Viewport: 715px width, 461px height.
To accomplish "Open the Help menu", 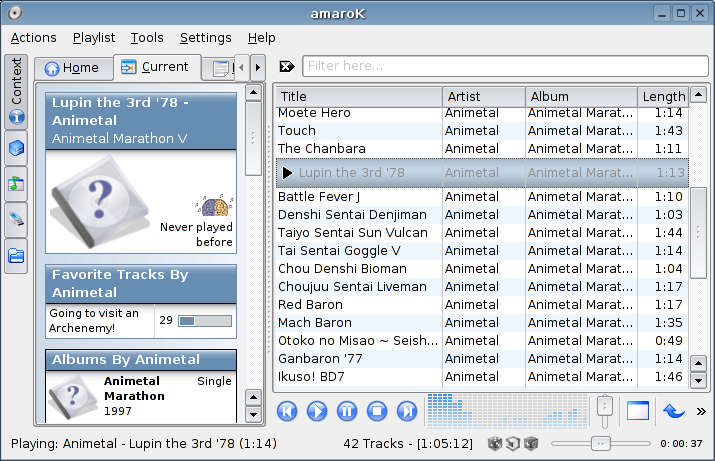I will 261,38.
